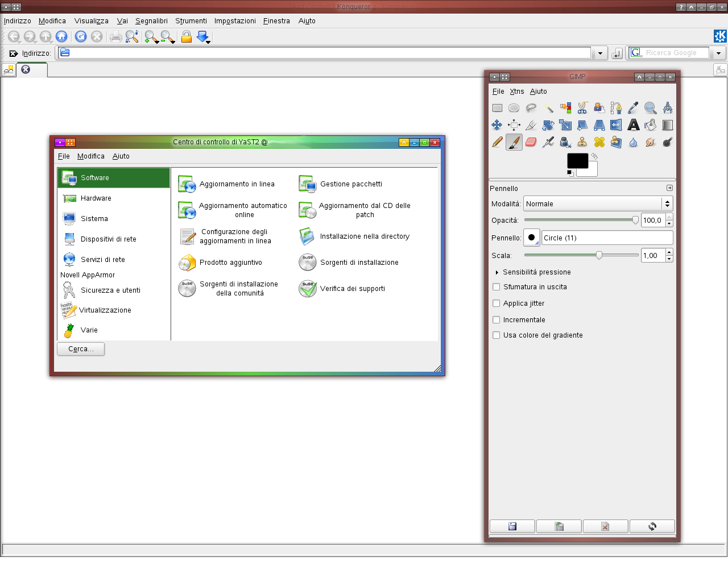Click the Konqueror Reload toolbar icon
Image resolution: width=728 pixels, height=582 pixels.
[81, 36]
